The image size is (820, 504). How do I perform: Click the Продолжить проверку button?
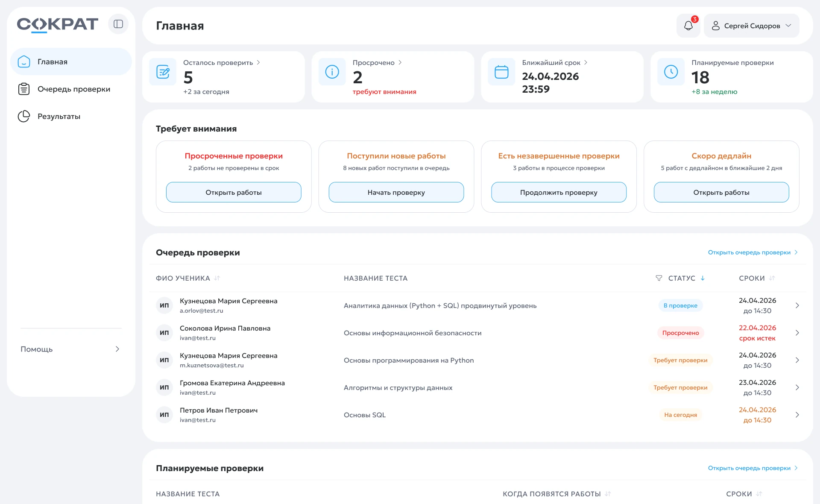pyautogui.click(x=559, y=192)
